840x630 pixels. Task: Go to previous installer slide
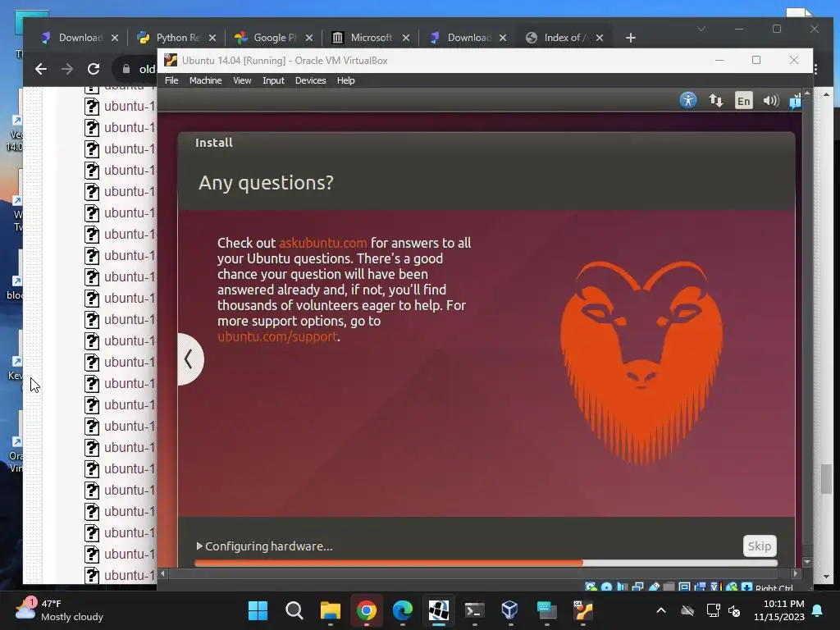point(189,359)
